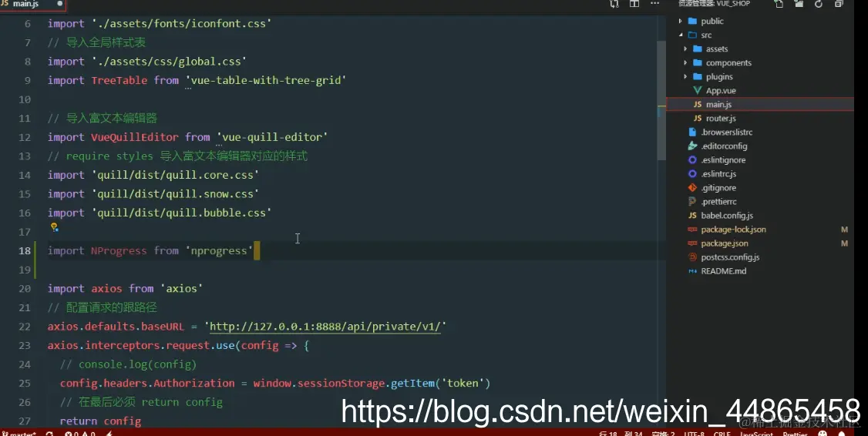Create a new folder in VUE_SHOP explorer
Image resolution: width=868 pixels, height=436 pixels.
pyautogui.click(x=799, y=4)
